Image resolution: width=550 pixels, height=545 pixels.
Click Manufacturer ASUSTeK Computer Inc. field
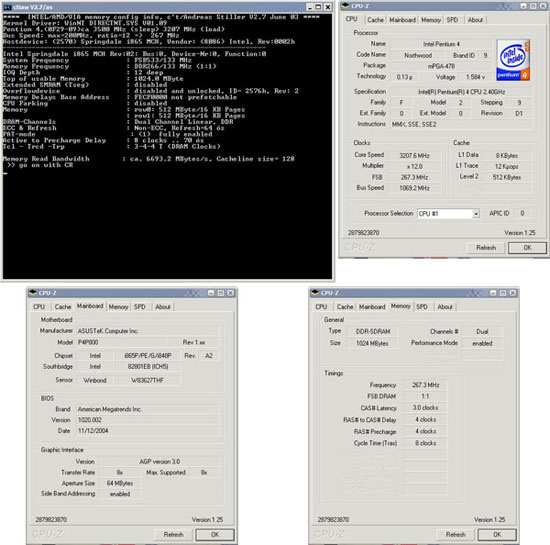(x=148, y=331)
